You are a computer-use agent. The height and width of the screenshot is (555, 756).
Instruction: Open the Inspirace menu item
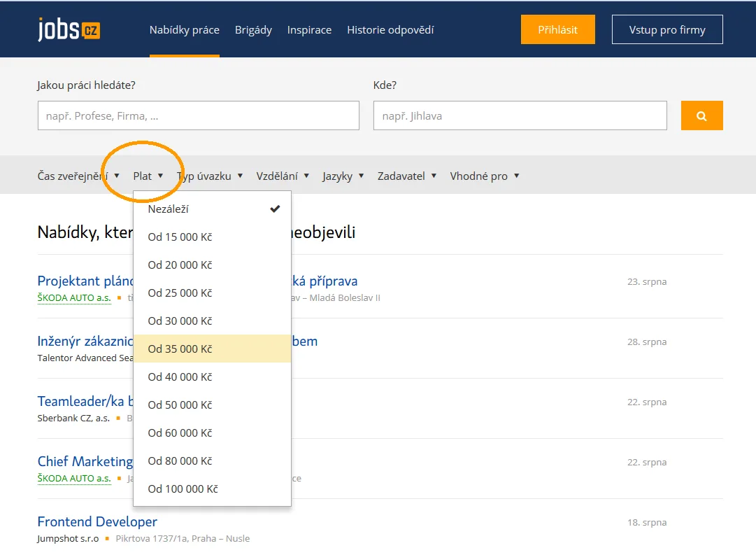tap(309, 30)
